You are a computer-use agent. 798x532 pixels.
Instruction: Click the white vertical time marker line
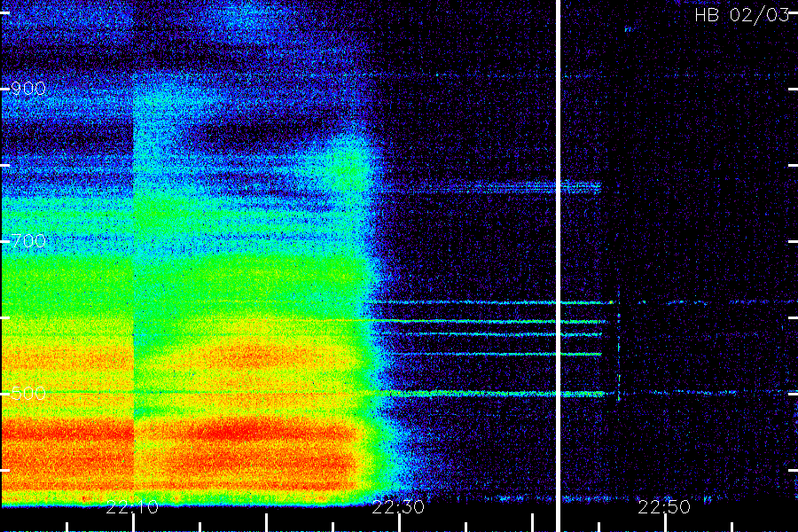[558, 266]
